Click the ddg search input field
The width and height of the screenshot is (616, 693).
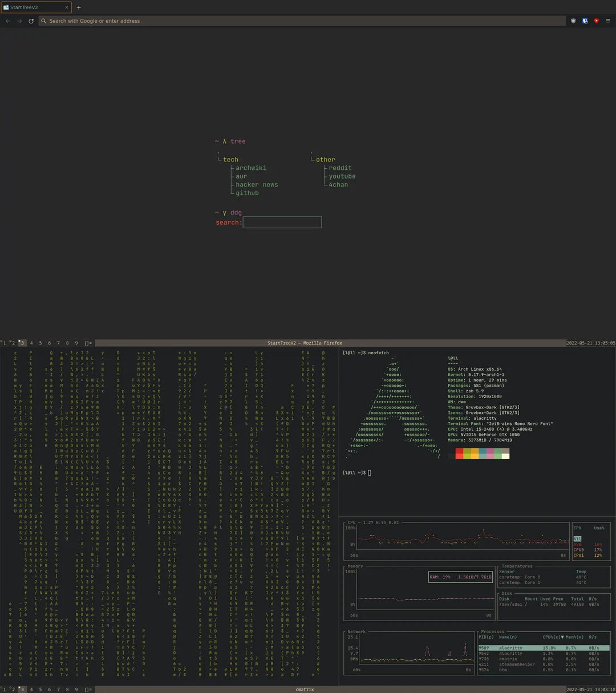coord(282,222)
